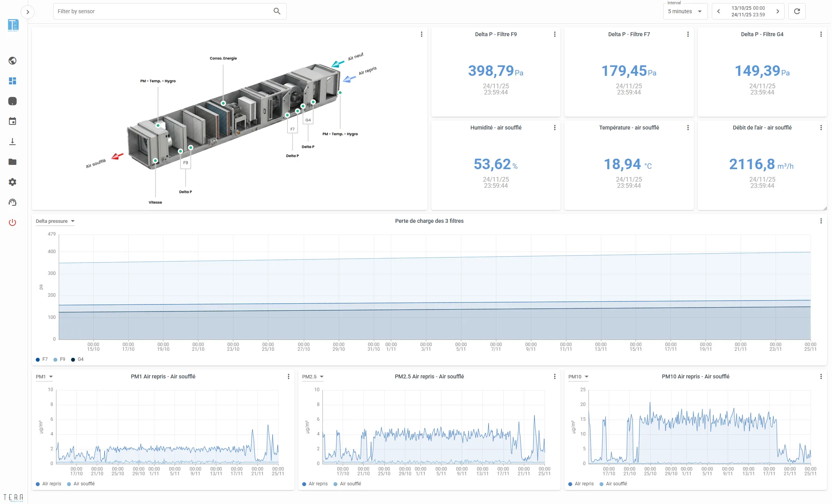832x504 pixels.
Task: Open options menu for PM1 chart
Action: 289,376
